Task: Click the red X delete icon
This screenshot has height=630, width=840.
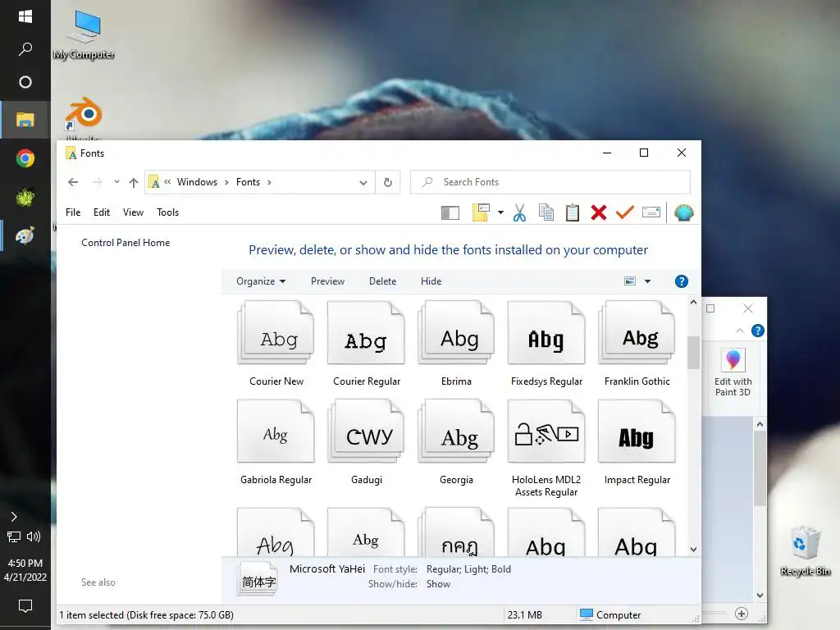Action: coord(598,212)
